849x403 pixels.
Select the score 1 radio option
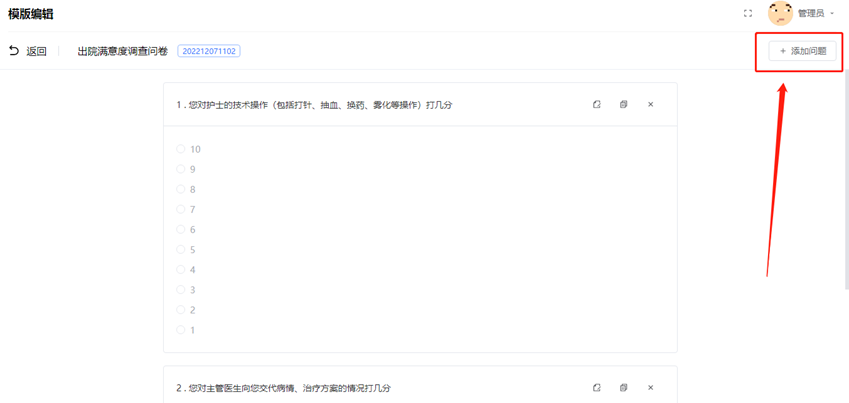pyautogui.click(x=181, y=329)
